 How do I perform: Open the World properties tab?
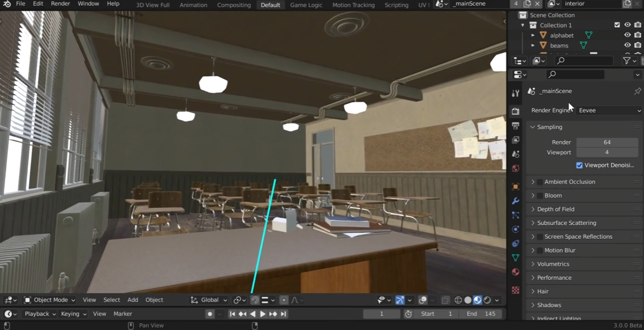(515, 168)
